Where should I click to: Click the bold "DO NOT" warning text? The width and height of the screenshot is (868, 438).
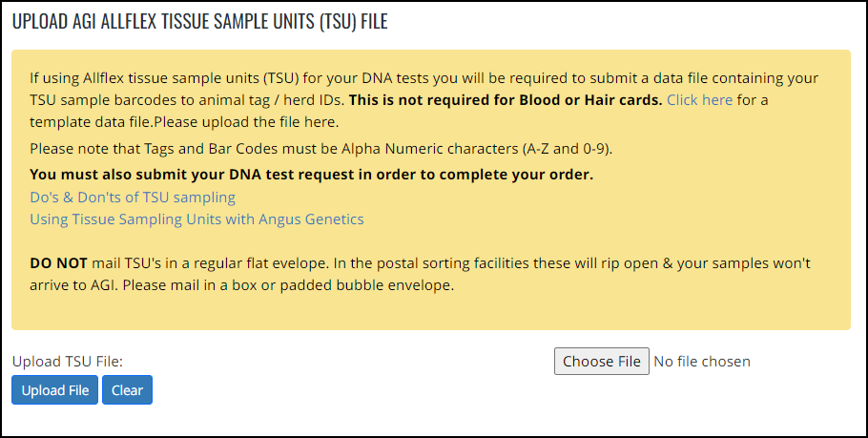[x=59, y=262]
